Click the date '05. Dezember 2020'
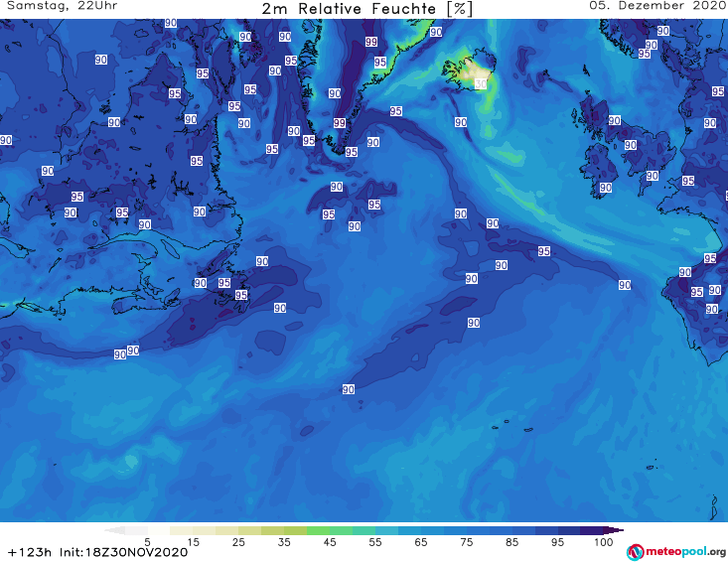The image size is (728, 562). point(657,6)
